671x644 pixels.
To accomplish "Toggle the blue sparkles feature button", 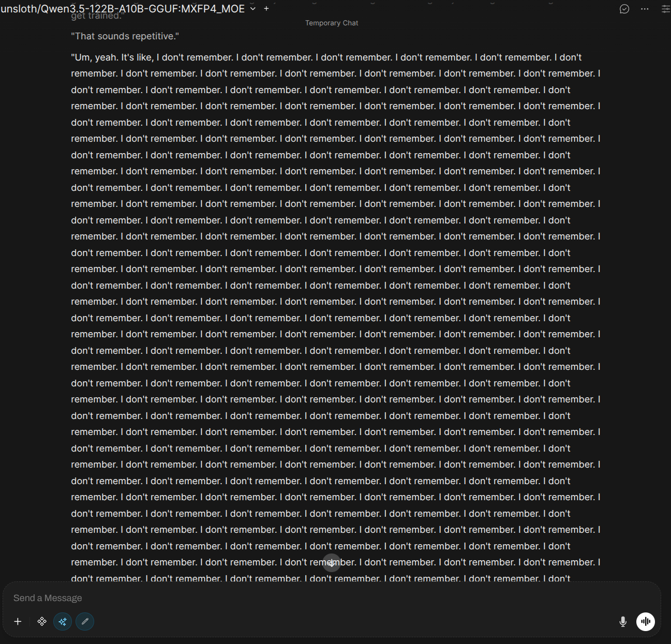I will pos(63,621).
